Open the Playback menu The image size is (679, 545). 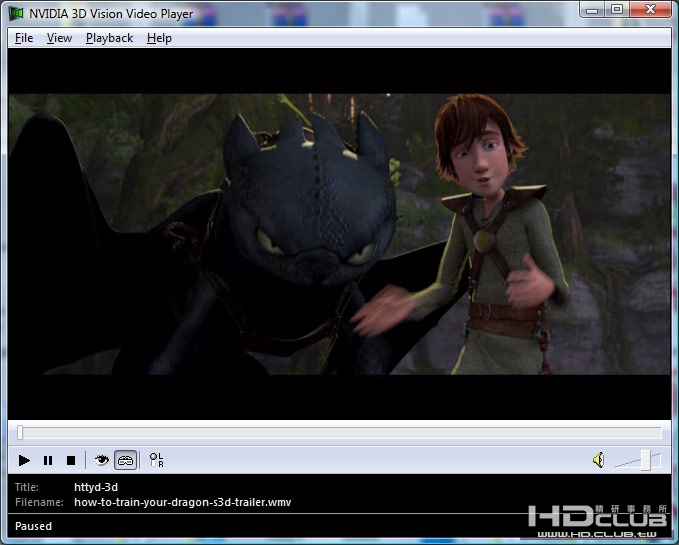click(x=110, y=38)
